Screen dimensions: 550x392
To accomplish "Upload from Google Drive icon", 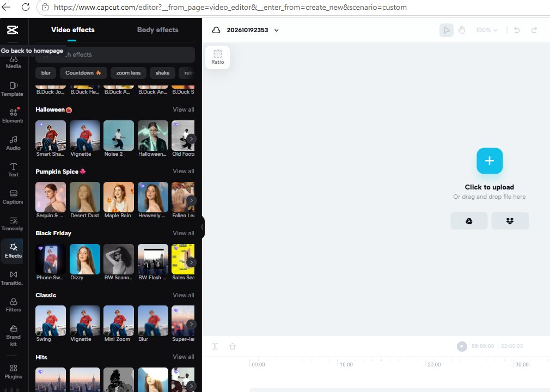I will pos(469,221).
